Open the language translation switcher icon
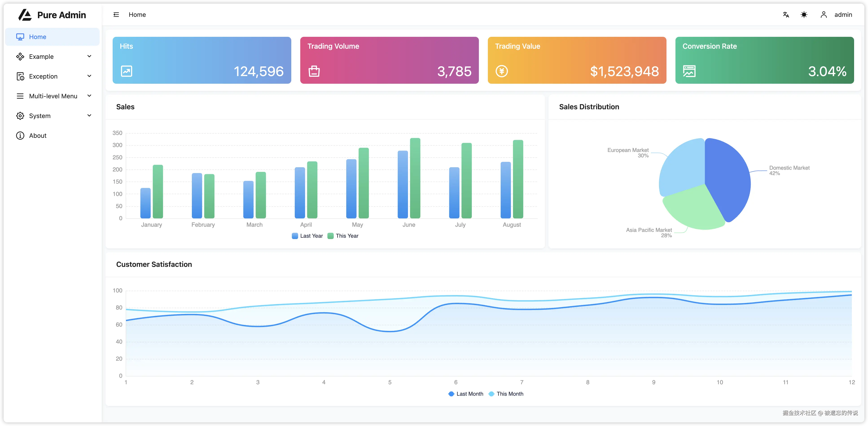This screenshot has width=868, height=426. [x=786, y=15]
